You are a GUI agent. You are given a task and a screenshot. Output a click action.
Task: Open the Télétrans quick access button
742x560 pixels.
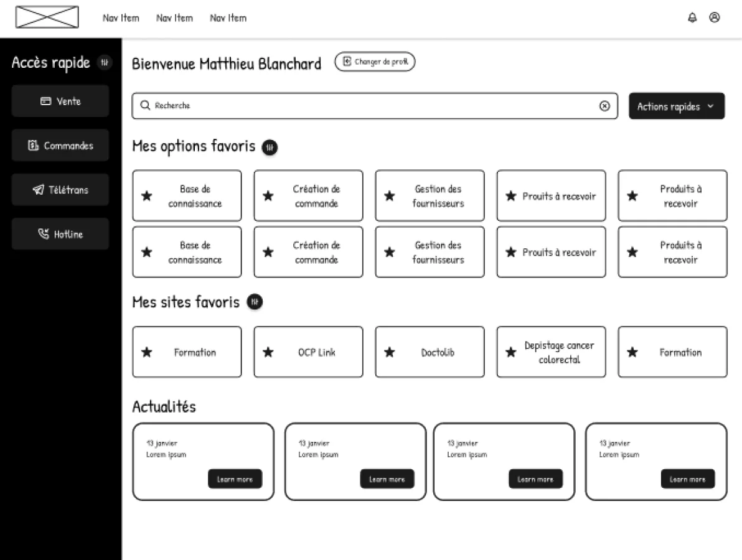pyautogui.click(x=60, y=190)
